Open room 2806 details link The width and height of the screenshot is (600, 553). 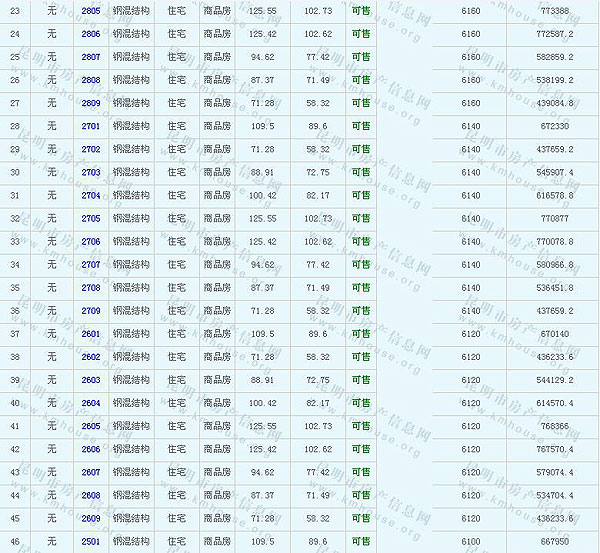tap(90, 34)
